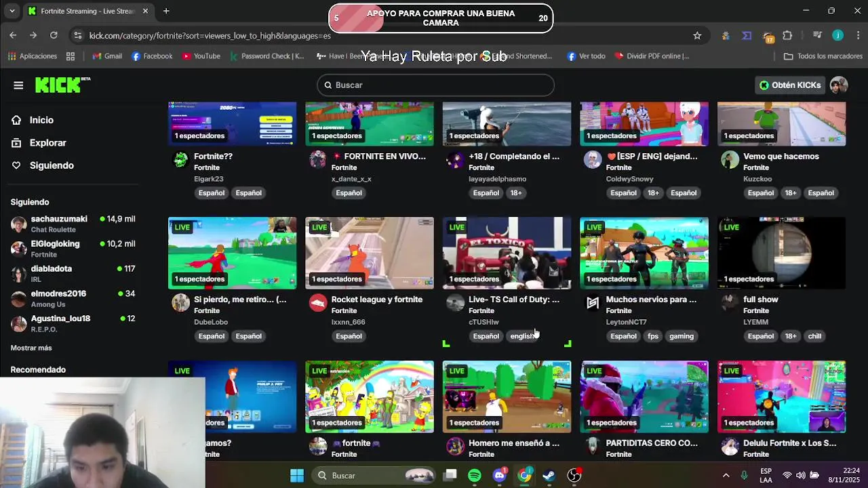This screenshot has height=488, width=868.
Task: Open Agustina_lou18 followed channel
Action: click(73, 323)
